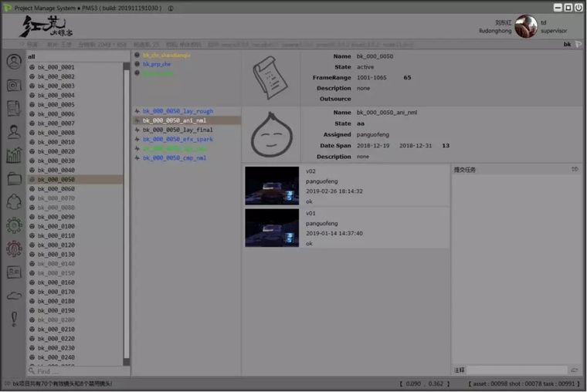
Task: Click the statistics chart sidebar icon
Action: [14, 155]
